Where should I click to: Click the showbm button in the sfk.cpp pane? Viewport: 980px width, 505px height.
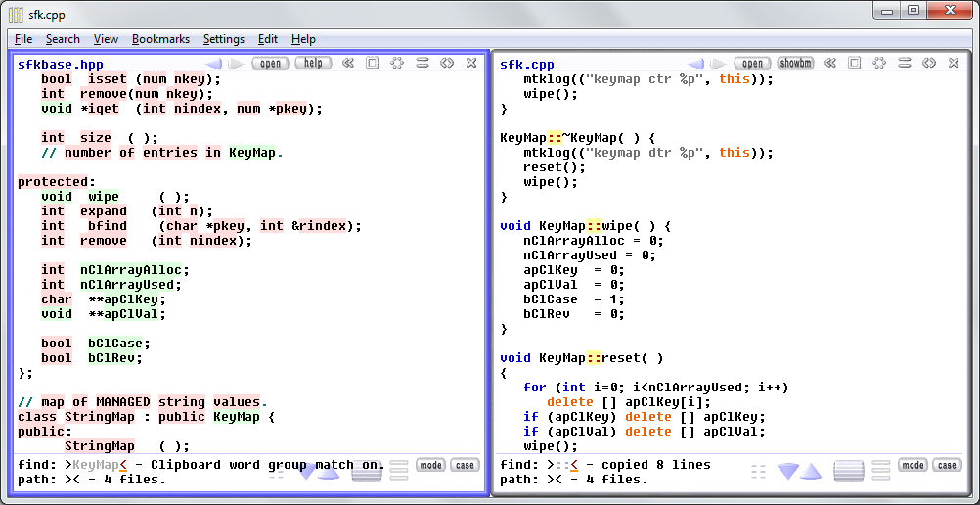[795, 64]
